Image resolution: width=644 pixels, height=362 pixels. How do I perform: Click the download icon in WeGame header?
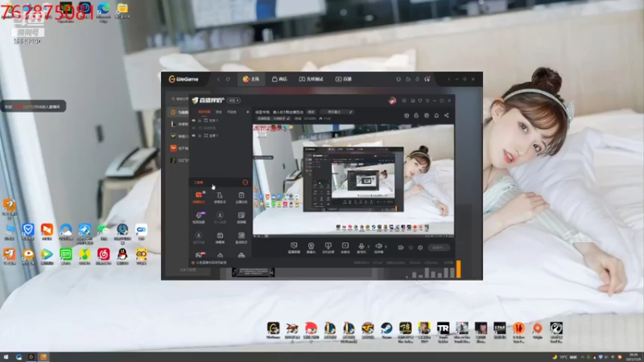click(x=417, y=79)
